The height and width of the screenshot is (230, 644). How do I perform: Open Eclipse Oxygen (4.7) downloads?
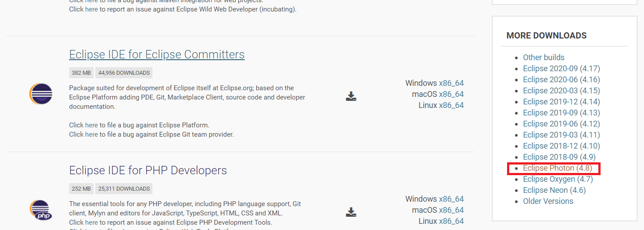558,179
